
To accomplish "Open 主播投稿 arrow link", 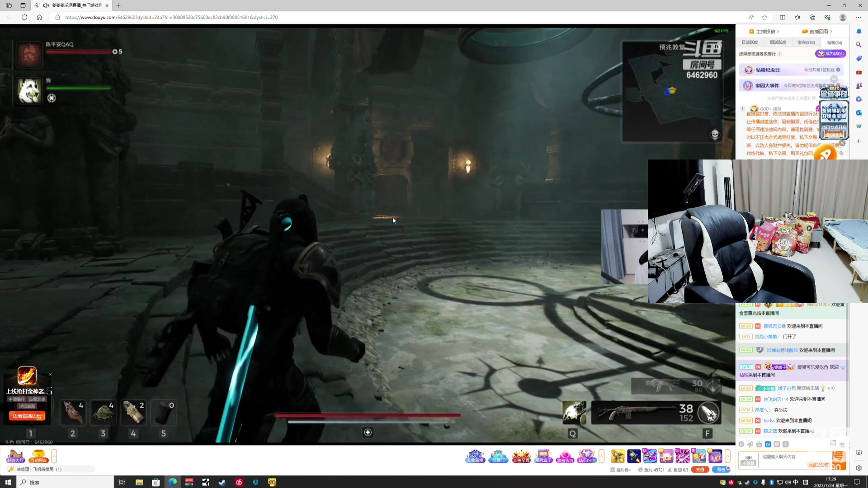I will (x=764, y=32).
